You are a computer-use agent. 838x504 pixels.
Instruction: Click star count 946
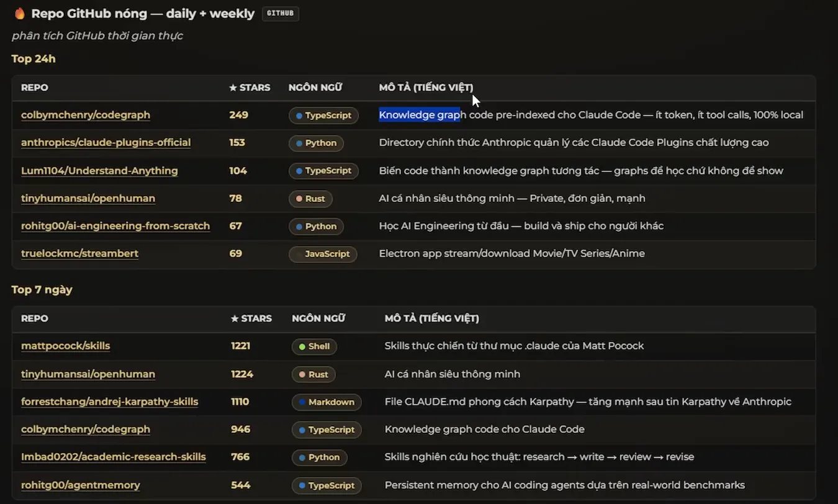[x=241, y=429]
